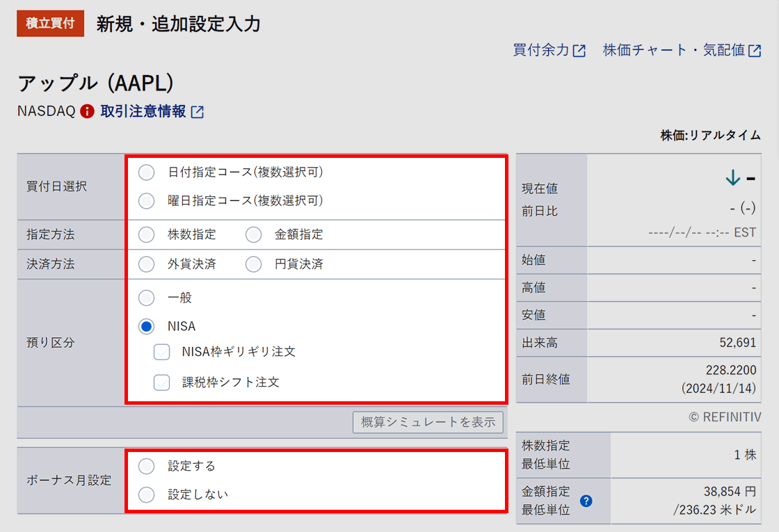Image resolution: width=779 pixels, height=532 pixels.
Task: Click the blue help icon for 金額指定 最低単位
Action: click(586, 501)
